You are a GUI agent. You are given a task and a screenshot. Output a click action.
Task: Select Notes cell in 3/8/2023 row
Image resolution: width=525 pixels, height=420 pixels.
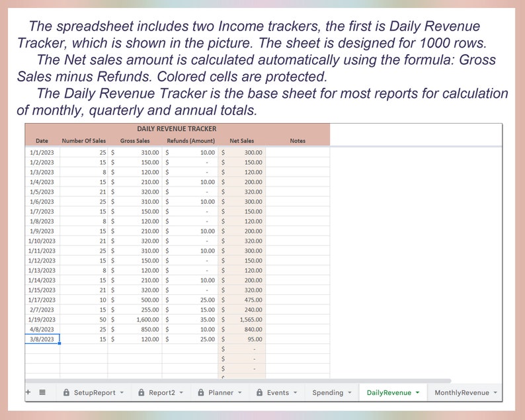(298, 339)
